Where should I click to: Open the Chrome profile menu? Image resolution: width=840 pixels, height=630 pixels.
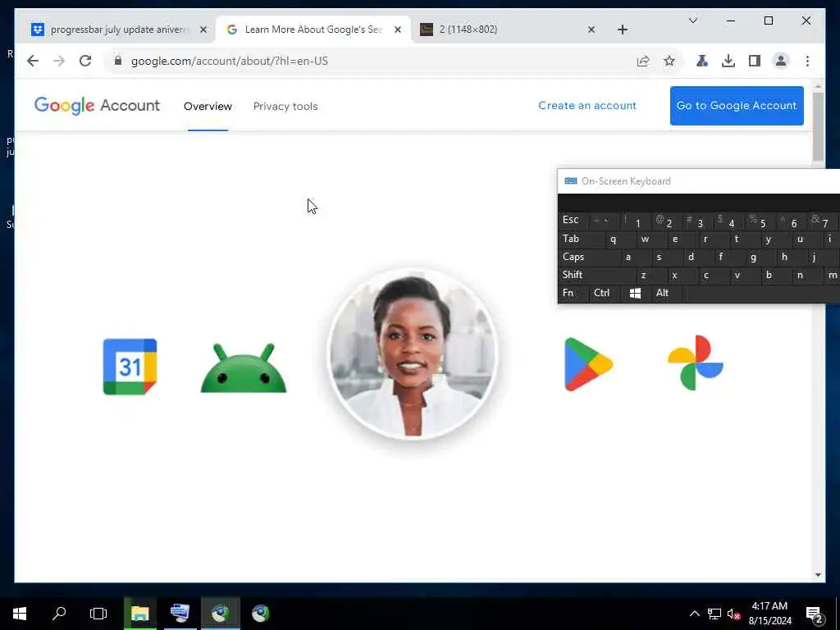tap(781, 61)
